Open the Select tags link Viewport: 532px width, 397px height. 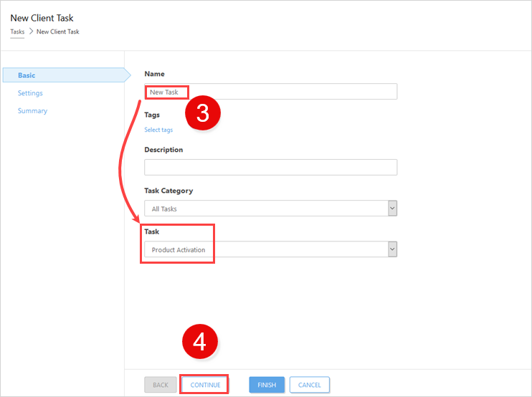(x=158, y=130)
